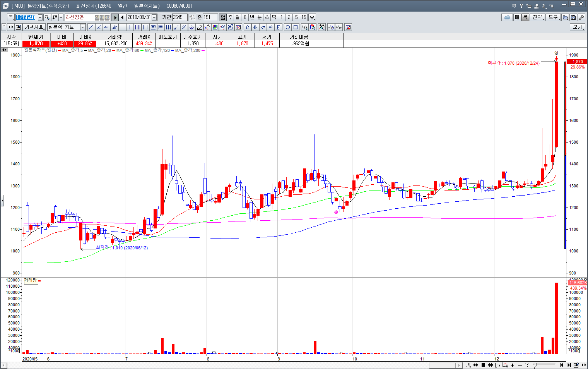Toggle the minute (분) period button
Screen dimensions: 588x369
click(260, 17)
